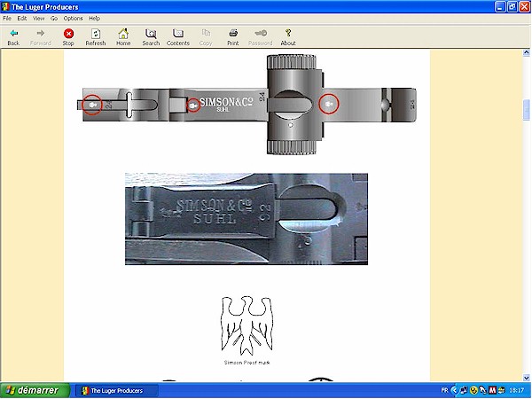Click the vertical scrollbar thumb
Viewport: 532px width, 399px height.
(x=526, y=110)
